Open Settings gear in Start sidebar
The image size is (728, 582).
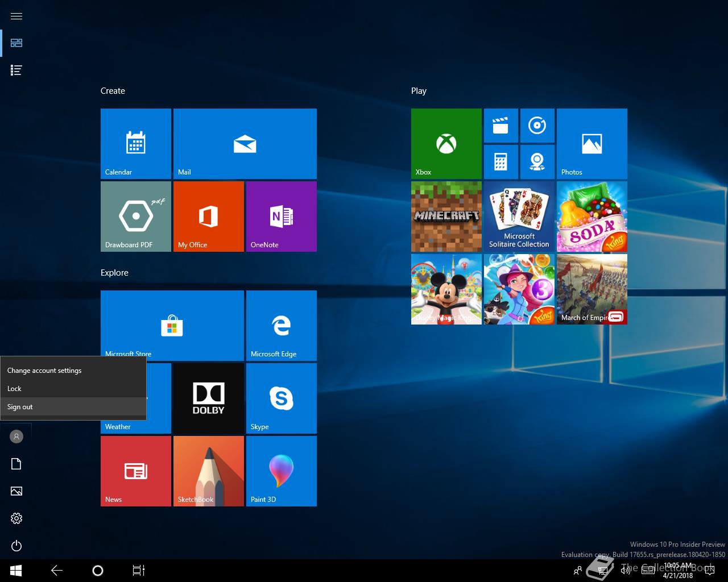pyautogui.click(x=16, y=518)
